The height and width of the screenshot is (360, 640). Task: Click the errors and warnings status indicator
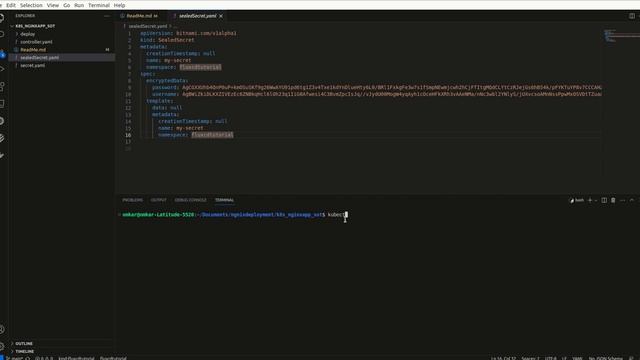(44, 358)
